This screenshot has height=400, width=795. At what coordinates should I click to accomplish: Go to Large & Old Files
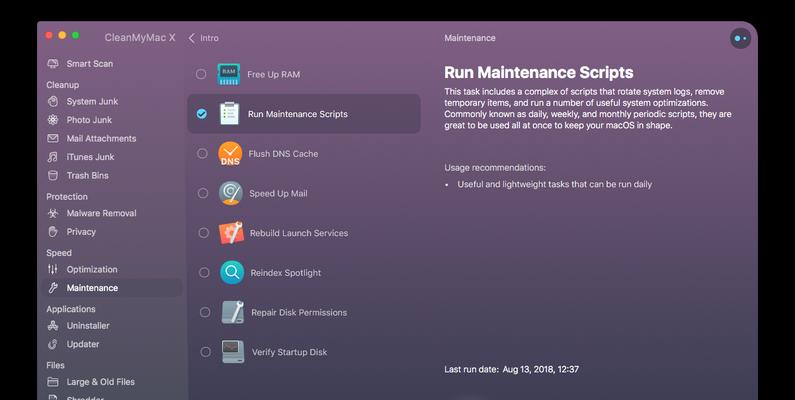tap(100, 382)
